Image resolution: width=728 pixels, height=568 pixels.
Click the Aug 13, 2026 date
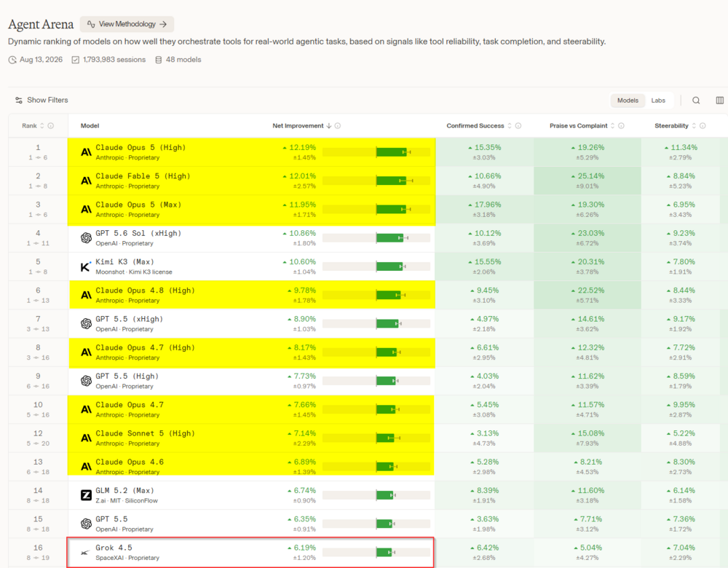pos(36,60)
